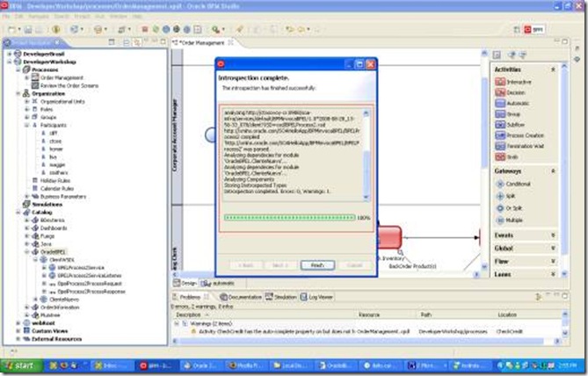Image resolution: width=588 pixels, height=376 pixels.
Task: Collapse the Gateways palette section
Action: point(553,171)
